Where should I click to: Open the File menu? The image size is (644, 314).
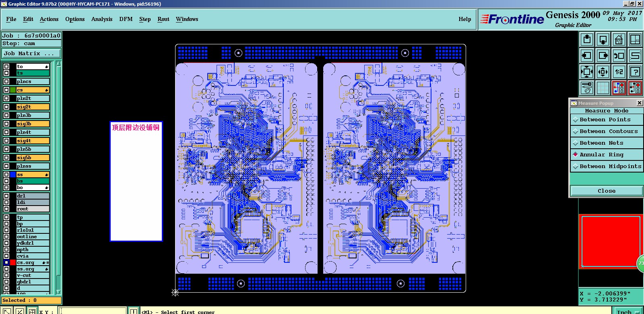click(x=11, y=19)
